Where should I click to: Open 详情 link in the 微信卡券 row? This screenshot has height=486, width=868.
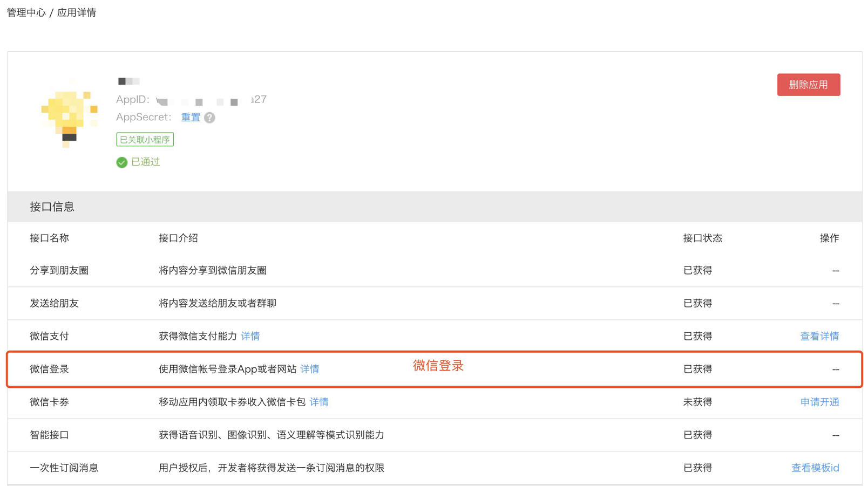[319, 402]
